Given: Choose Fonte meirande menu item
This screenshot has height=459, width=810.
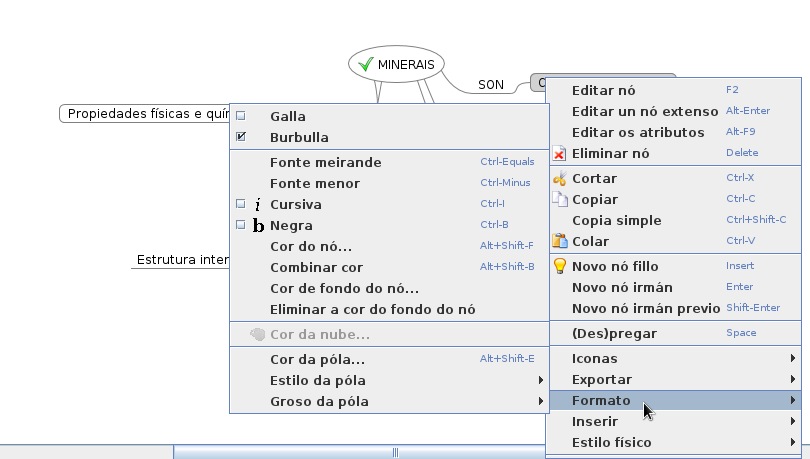Looking at the screenshot, I should pos(325,162).
